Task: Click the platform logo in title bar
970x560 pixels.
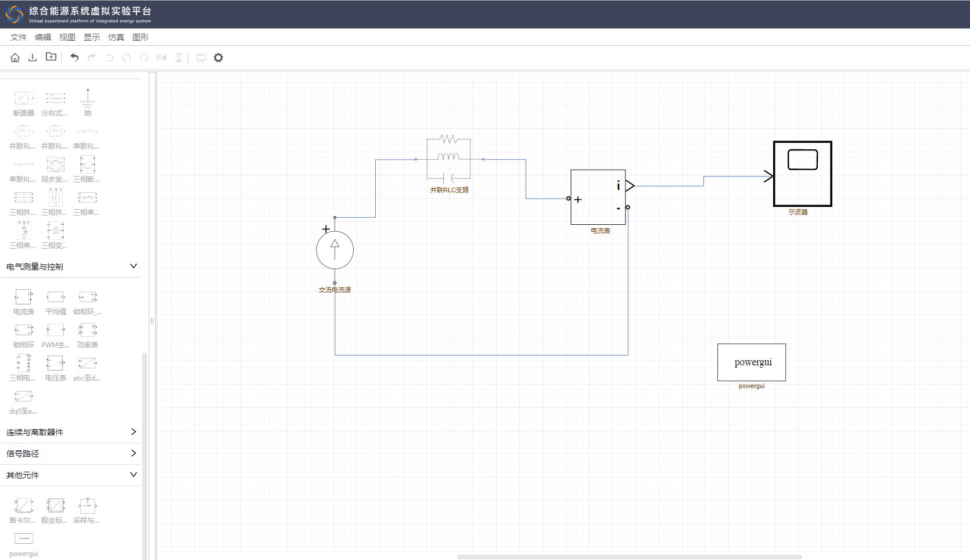Action: coord(15,14)
